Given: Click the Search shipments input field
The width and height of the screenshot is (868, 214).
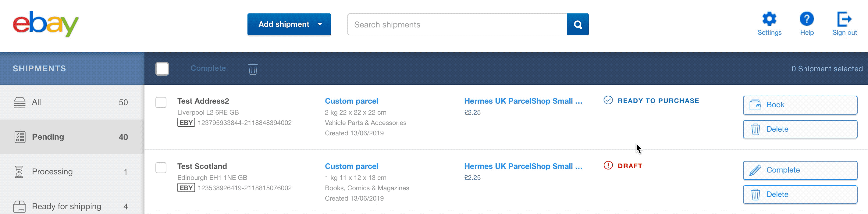Looking at the screenshot, I should pyautogui.click(x=457, y=25).
